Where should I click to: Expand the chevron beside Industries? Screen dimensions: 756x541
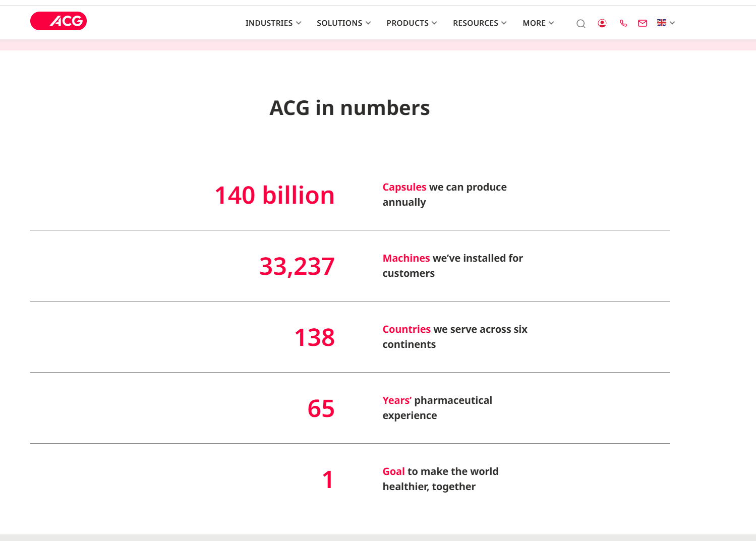tap(299, 23)
